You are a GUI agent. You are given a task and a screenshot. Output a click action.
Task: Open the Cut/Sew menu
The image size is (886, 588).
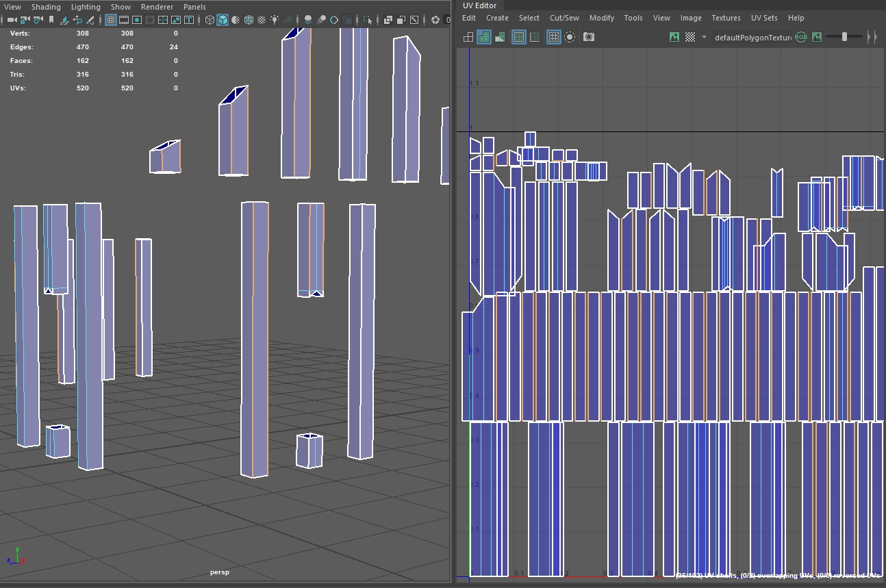tap(564, 18)
